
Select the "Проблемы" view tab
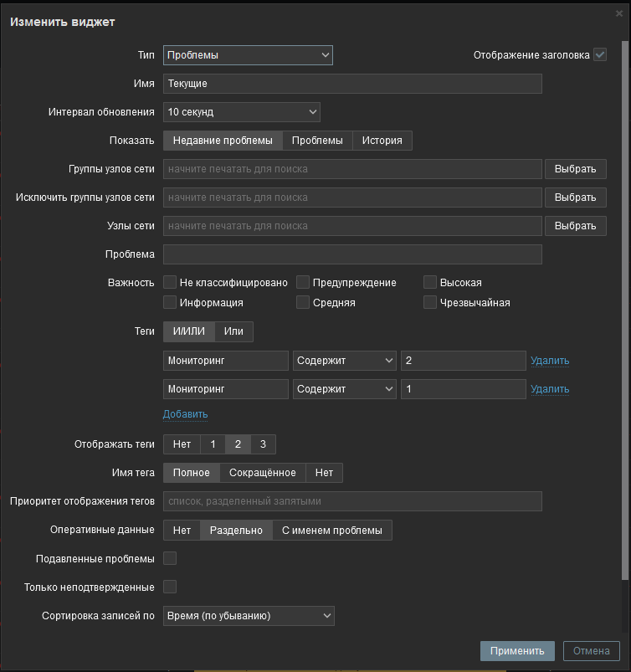point(318,141)
